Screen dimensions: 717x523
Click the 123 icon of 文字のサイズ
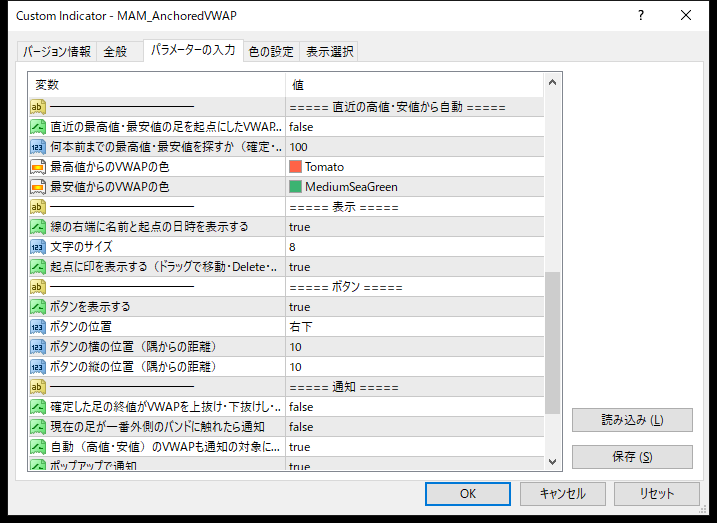pos(38,247)
